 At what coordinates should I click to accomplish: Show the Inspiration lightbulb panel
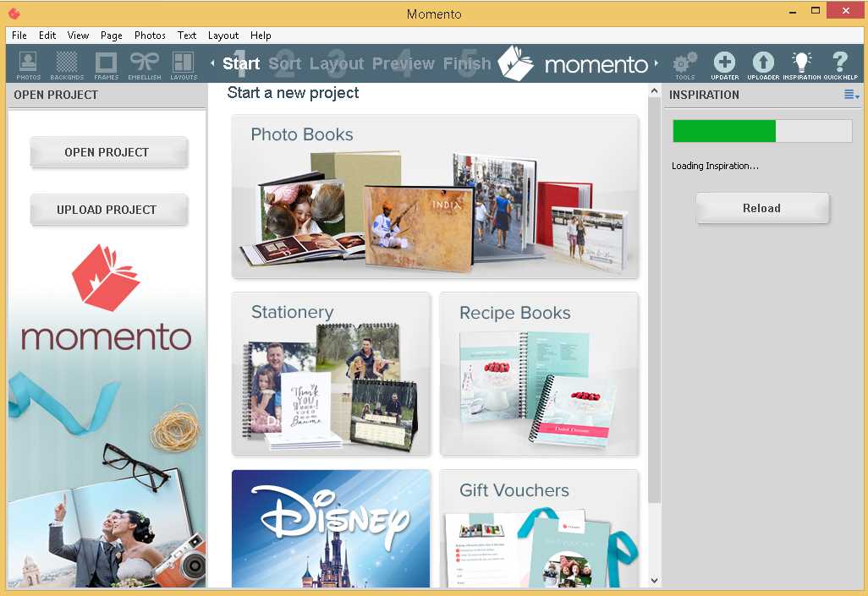pos(801,65)
